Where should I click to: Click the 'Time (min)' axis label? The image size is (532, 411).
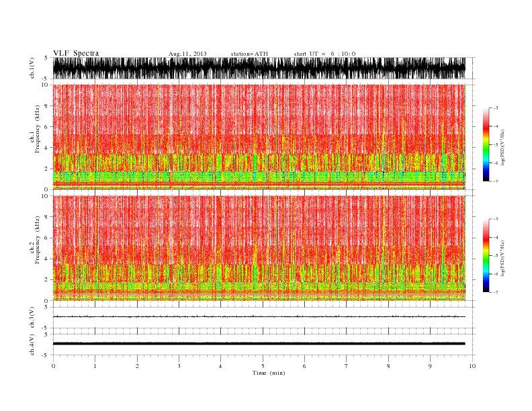point(269,373)
